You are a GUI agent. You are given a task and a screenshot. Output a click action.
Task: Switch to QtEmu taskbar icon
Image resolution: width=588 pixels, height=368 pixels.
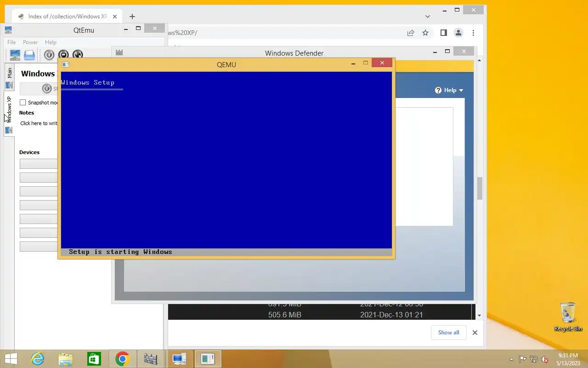point(179,359)
